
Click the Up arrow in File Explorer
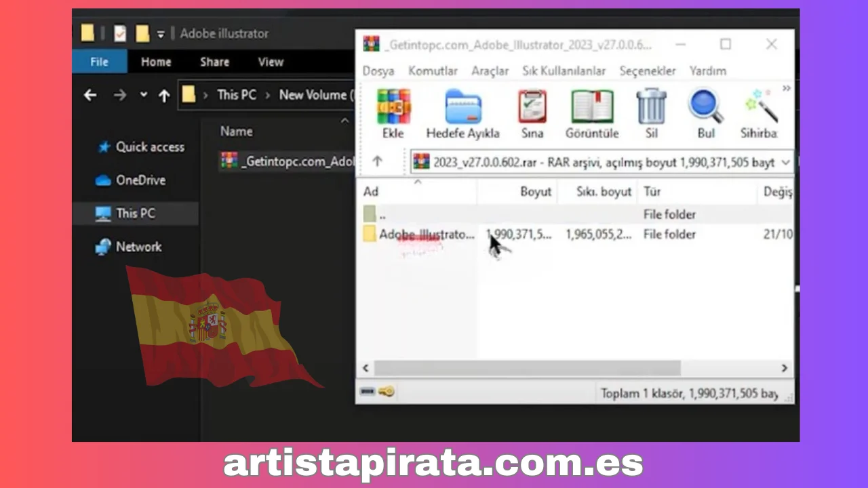[163, 96]
